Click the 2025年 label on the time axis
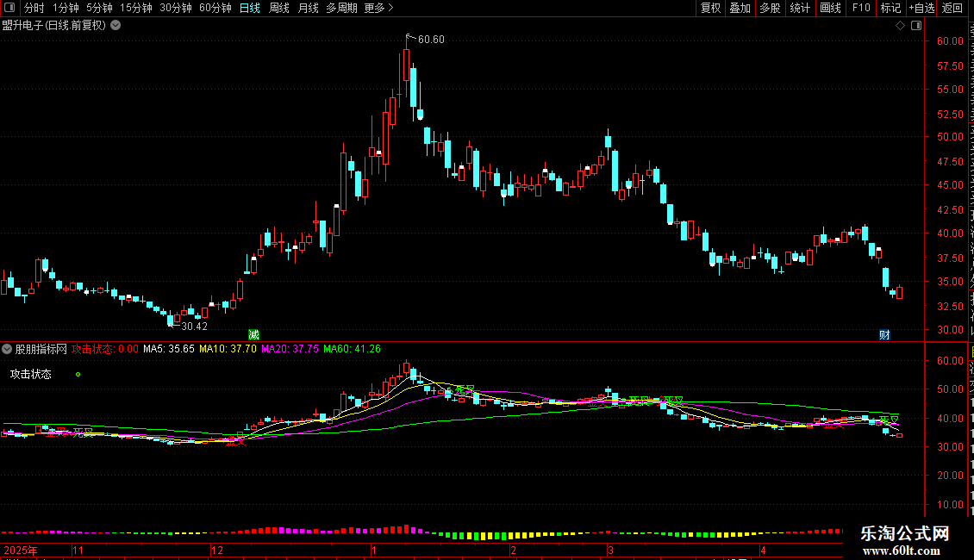974x560 pixels. pos(21,550)
